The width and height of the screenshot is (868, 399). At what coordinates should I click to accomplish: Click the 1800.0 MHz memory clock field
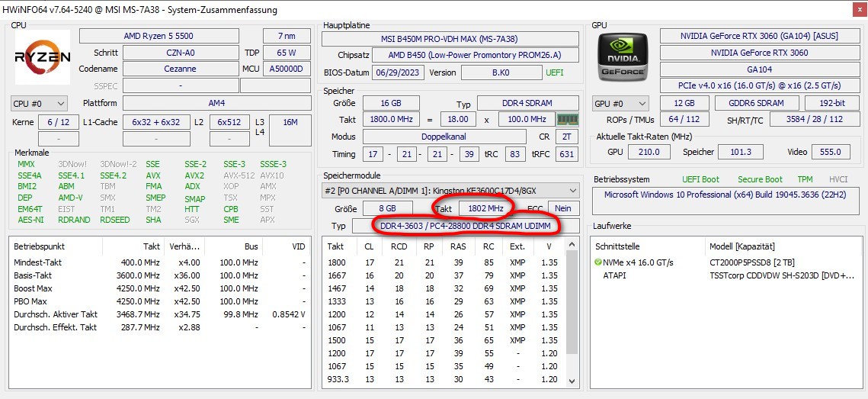(x=391, y=120)
